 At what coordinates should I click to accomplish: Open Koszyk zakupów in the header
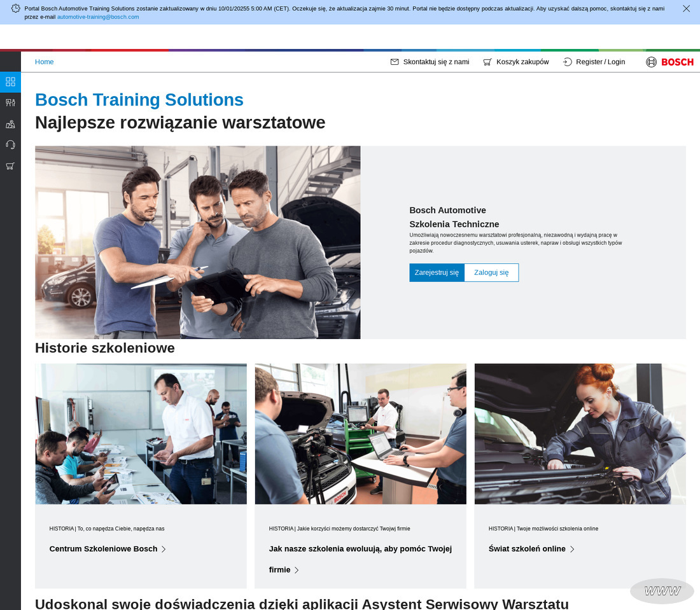522,62
